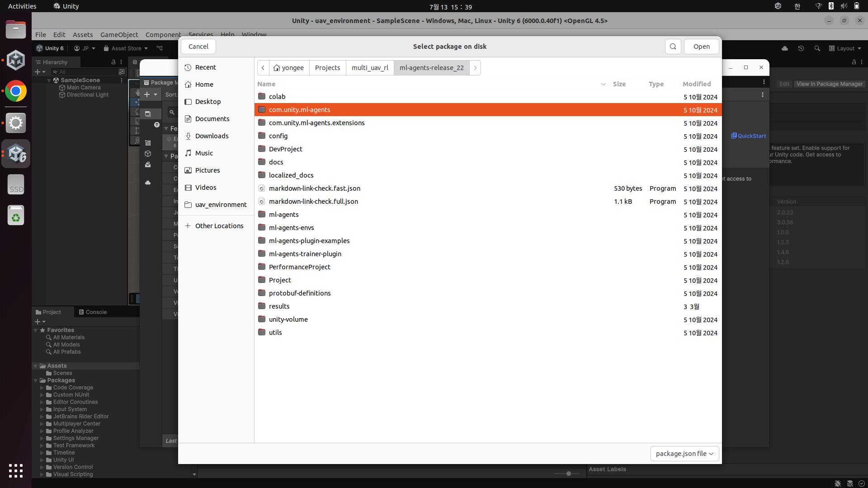Image resolution: width=868 pixels, height=488 pixels.
Task: Open the undo history icon in Unity toolbar
Action: (801, 48)
